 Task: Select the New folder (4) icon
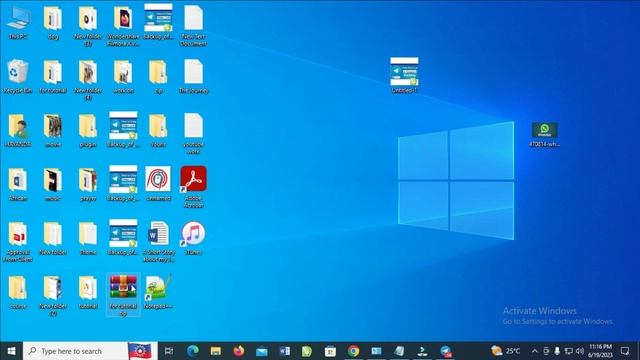88,80
